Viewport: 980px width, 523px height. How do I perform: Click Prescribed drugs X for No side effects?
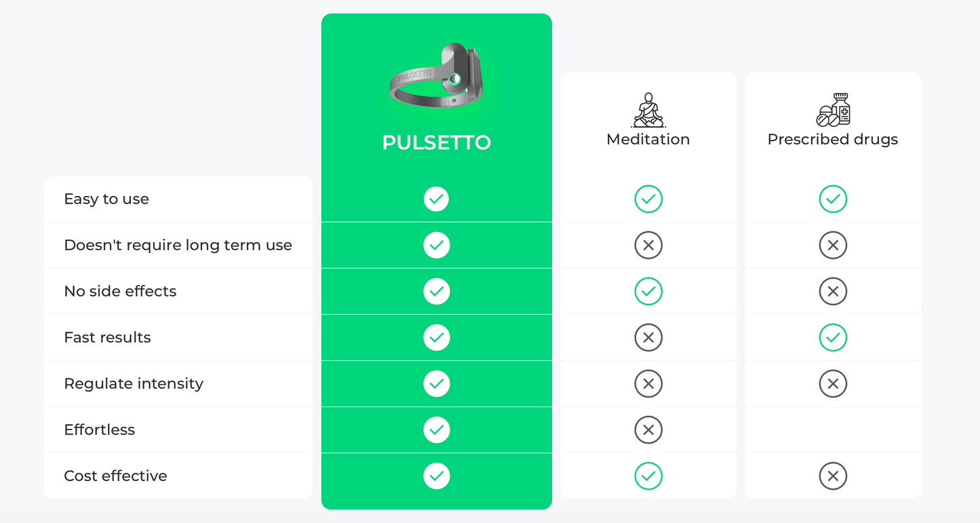point(833,291)
